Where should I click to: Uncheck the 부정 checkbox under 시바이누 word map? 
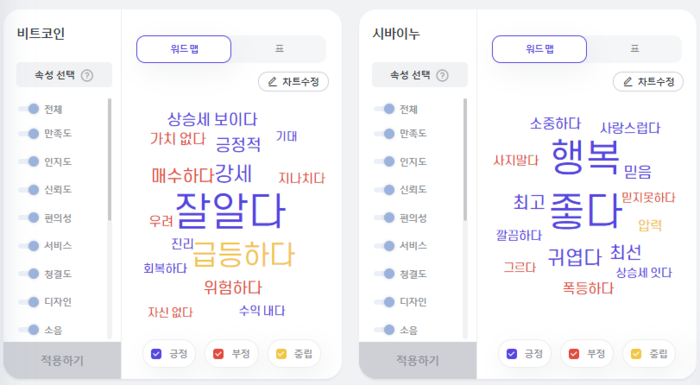(574, 354)
